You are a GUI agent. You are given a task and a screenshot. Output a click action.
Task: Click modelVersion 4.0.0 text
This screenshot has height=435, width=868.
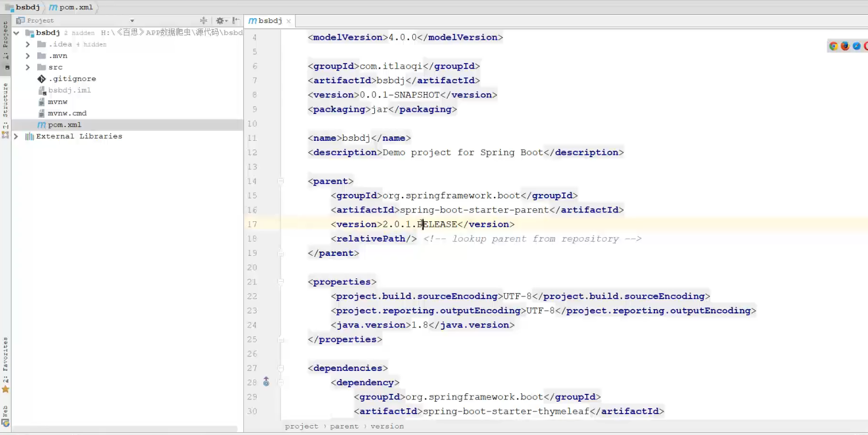[x=402, y=37]
